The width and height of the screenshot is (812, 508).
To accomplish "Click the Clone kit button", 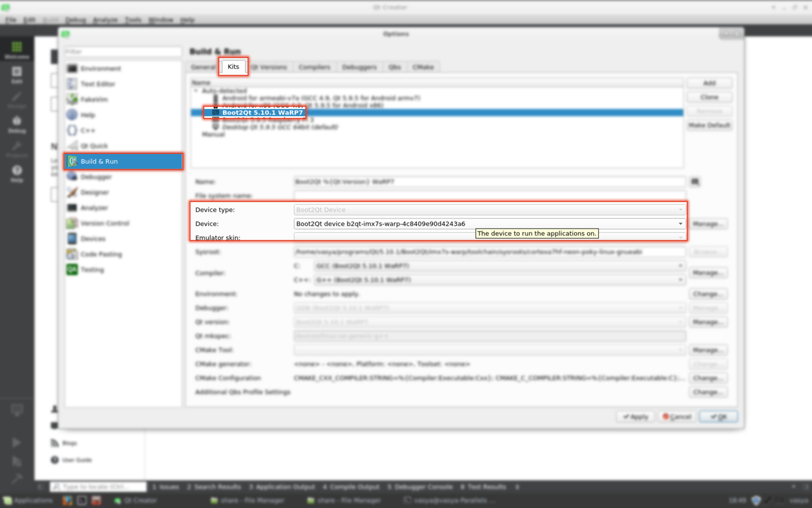I will pos(709,97).
